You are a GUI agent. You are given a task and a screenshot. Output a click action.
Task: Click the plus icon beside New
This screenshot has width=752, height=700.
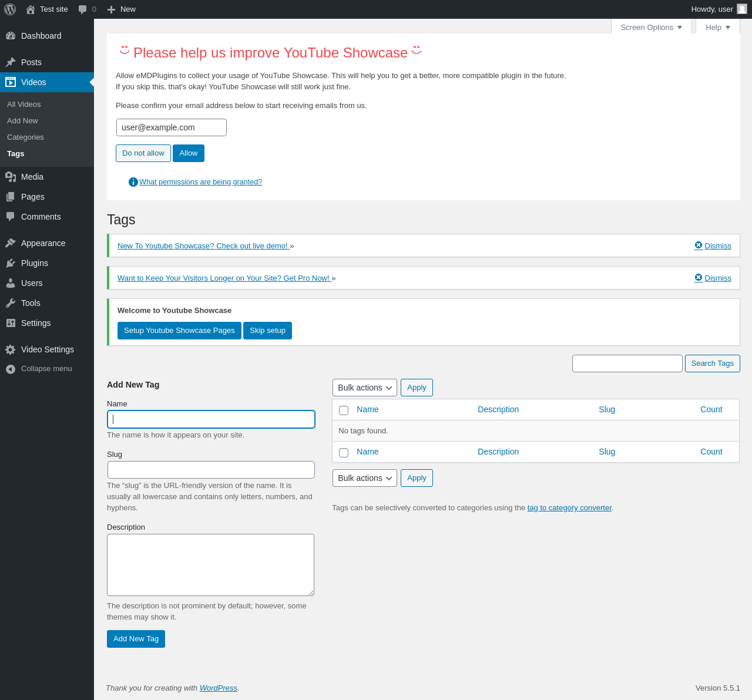(111, 9)
